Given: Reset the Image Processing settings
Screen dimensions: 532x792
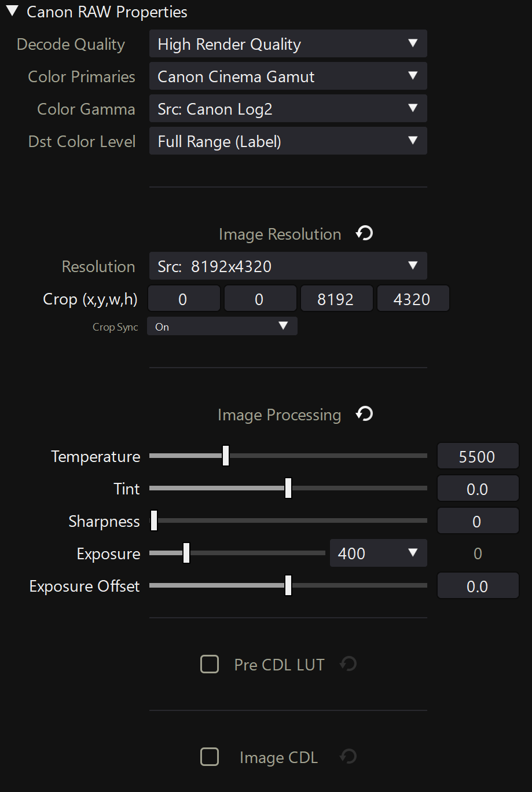Looking at the screenshot, I should point(364,415).
